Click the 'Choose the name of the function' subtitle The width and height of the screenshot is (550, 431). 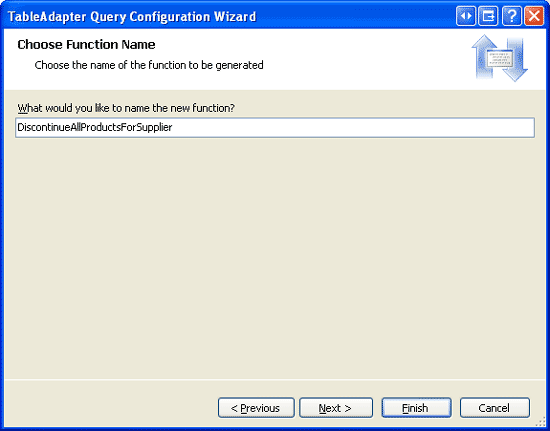click(149, 65)
